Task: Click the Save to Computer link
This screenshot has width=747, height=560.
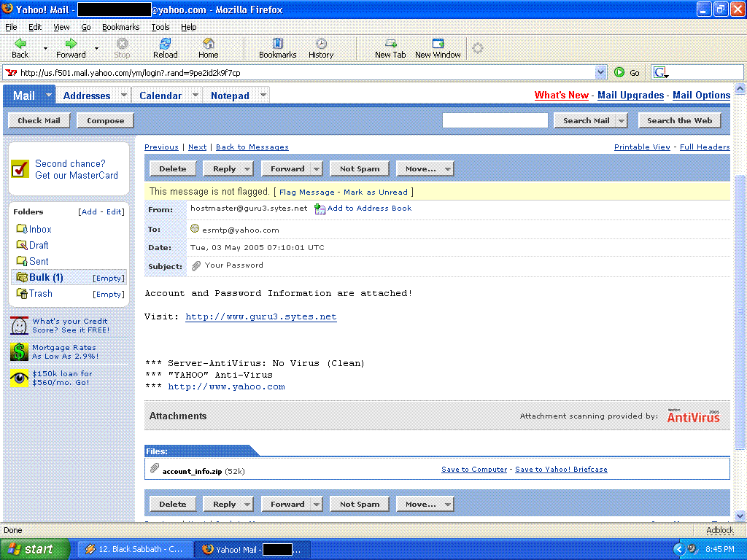Action: pos(473,470)
